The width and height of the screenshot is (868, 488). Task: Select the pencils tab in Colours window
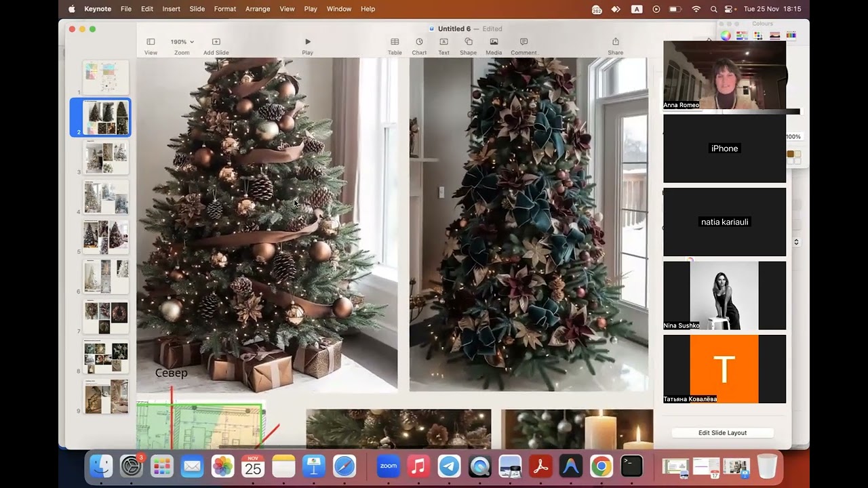[791, 35]
